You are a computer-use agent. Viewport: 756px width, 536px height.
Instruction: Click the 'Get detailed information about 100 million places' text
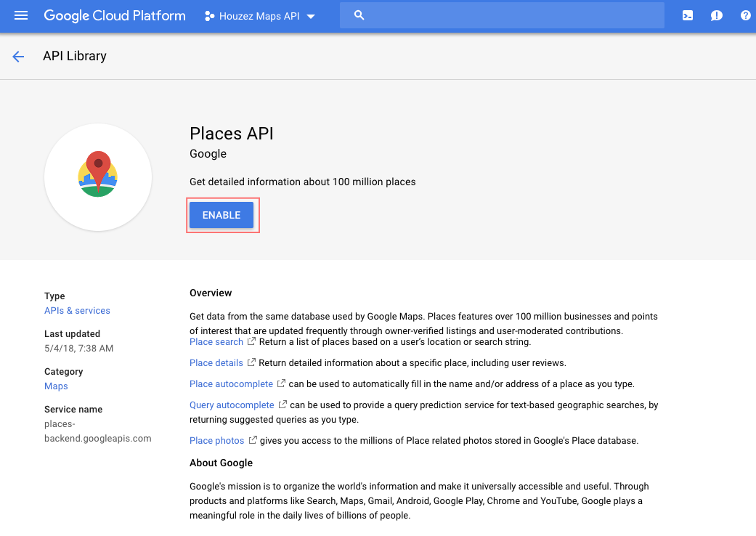pos(302,182)
